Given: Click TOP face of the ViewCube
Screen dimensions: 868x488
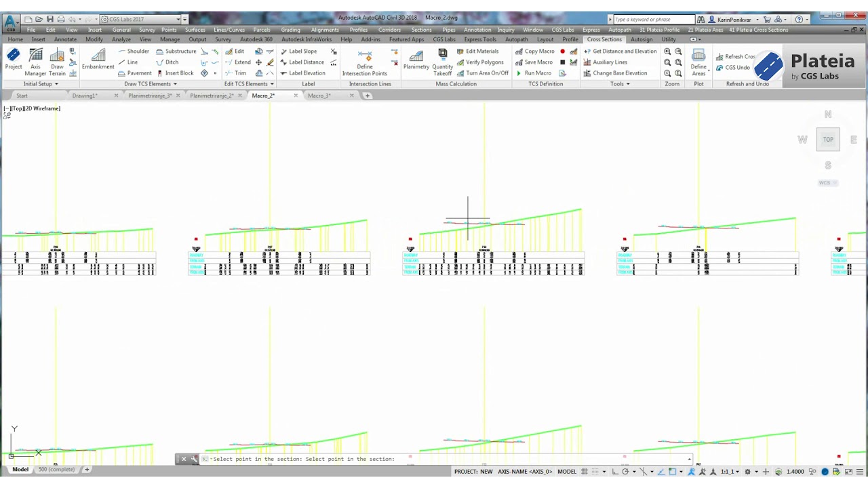Looking at the screenshot, I should click(x=828, y=140).
